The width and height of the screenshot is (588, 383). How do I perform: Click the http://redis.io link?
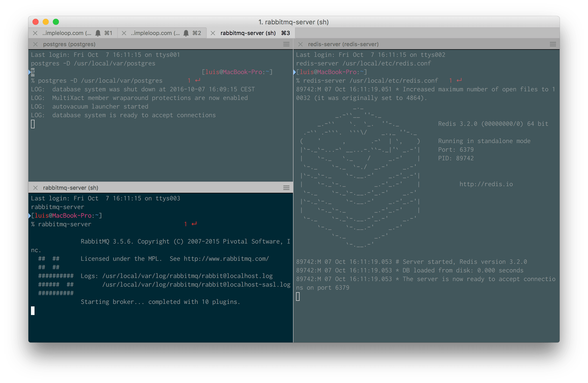tap(486, 184)
